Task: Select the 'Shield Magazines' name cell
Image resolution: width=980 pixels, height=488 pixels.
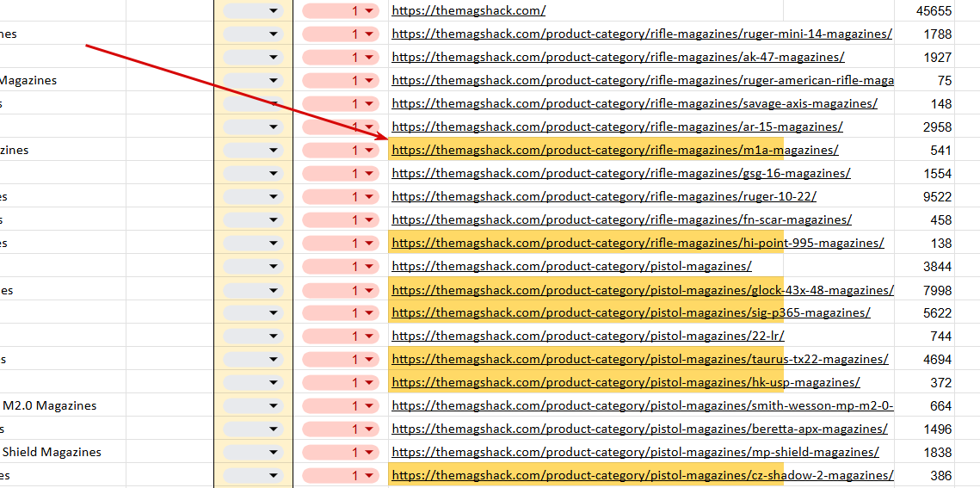Action: click(63, 452)
